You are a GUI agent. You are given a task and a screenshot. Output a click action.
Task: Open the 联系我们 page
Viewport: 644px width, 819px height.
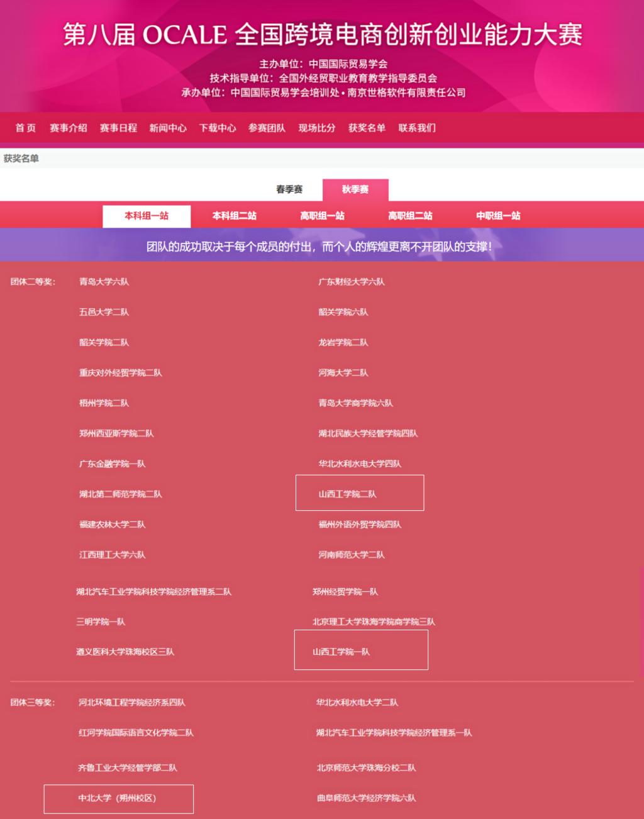click(417, 128)
